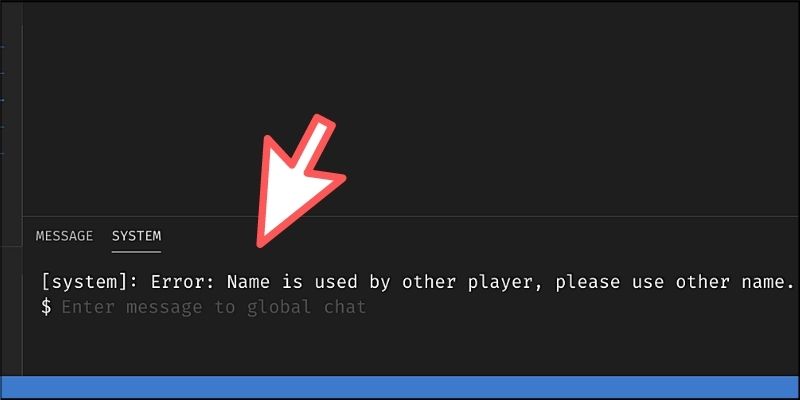Click the underline beneath the SYSTEM tab

click(x=136, y=252)
